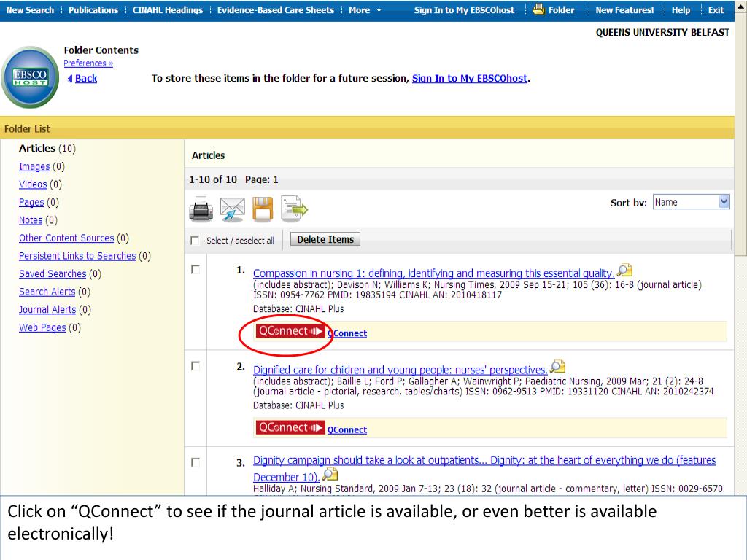Click the red QConnect button for article 1
The height and width of the screenshot is (560, 747).
coord(290,331)
